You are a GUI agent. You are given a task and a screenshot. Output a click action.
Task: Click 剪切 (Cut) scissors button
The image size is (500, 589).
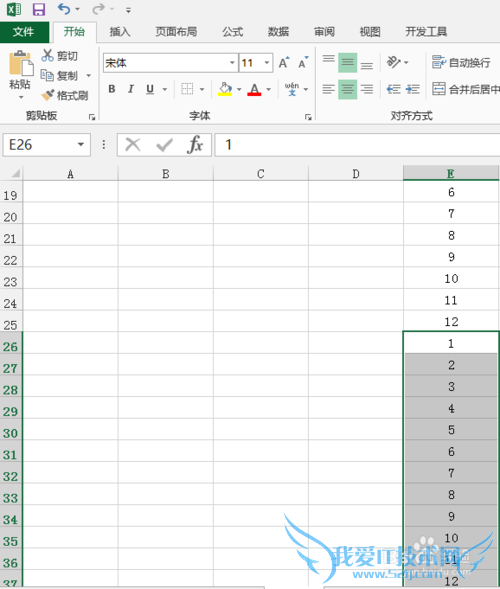60,56
